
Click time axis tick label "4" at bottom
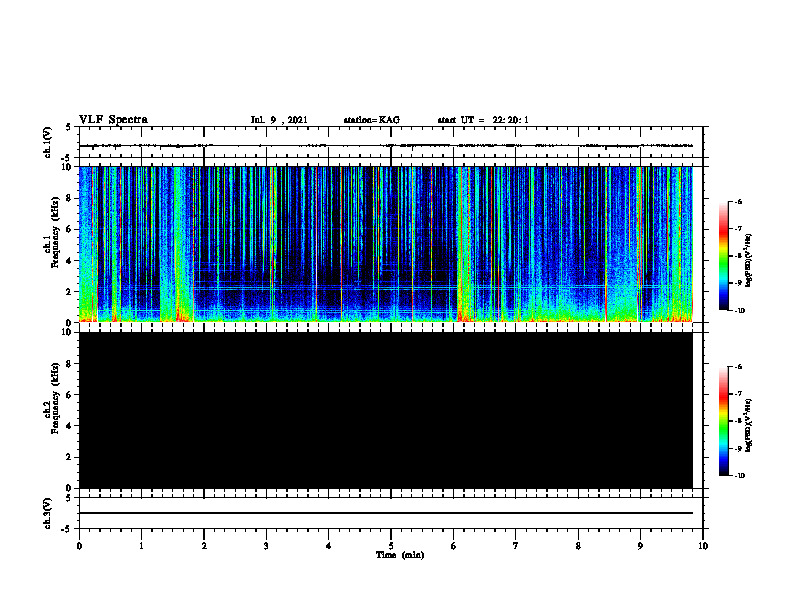(x=328, y=546)
